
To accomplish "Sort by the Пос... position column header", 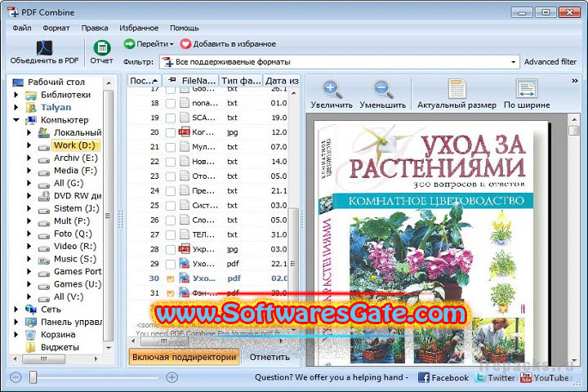I will [145, 81].
